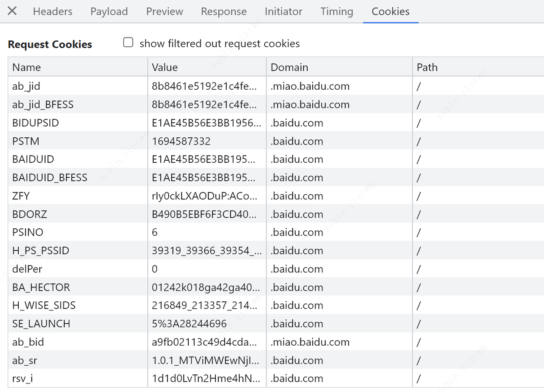544x392 pixels.
Task: Click the SE_LAUNCH row path slash
Action: click(x=419, y=324)
